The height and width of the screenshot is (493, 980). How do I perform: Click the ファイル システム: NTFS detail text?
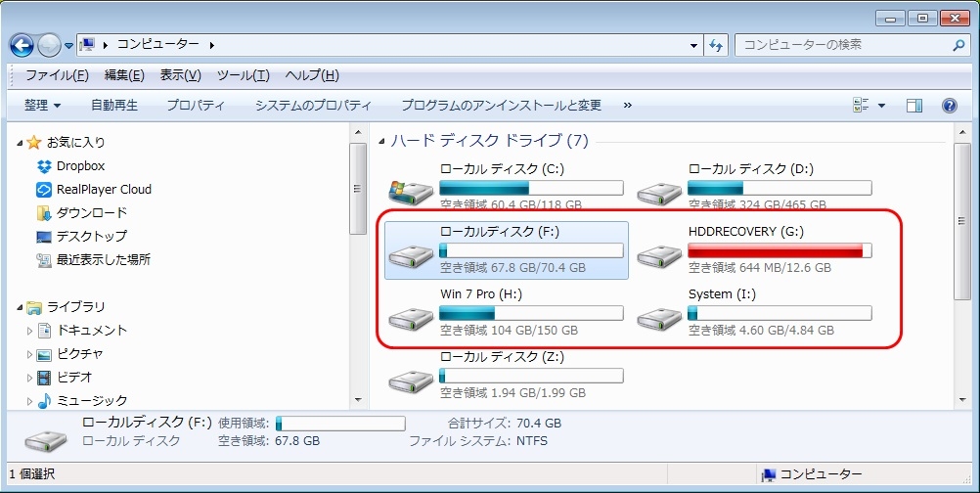pos(478,441)
